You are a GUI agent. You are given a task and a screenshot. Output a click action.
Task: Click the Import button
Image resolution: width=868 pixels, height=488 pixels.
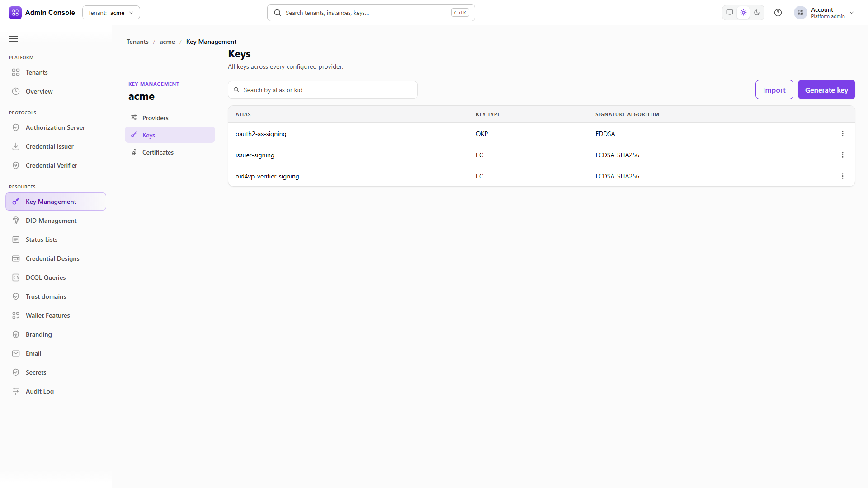tap(774, 90)
